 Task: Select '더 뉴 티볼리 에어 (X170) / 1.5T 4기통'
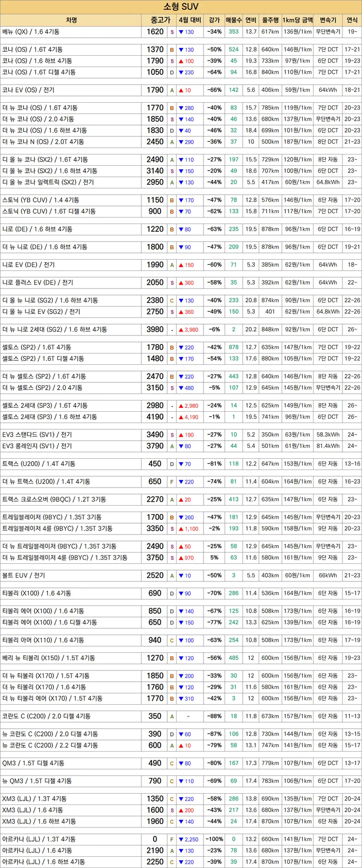(x=52, y=698)
